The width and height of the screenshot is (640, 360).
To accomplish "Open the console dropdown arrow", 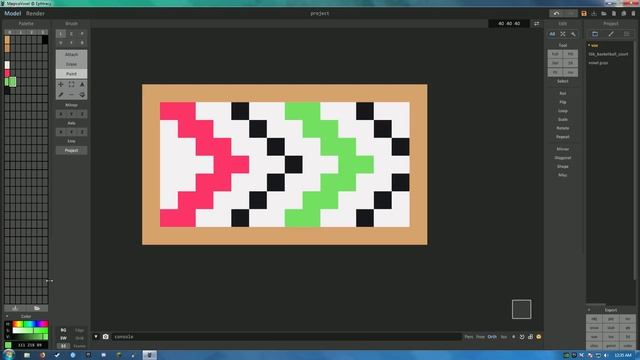I will tap(96, 337).
